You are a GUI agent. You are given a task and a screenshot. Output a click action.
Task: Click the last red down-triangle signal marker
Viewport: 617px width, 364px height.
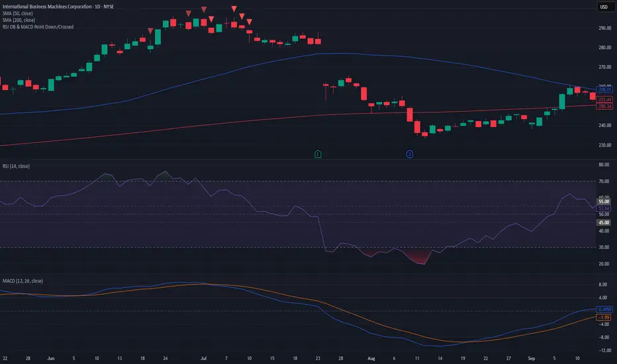(x=249, y=22)
